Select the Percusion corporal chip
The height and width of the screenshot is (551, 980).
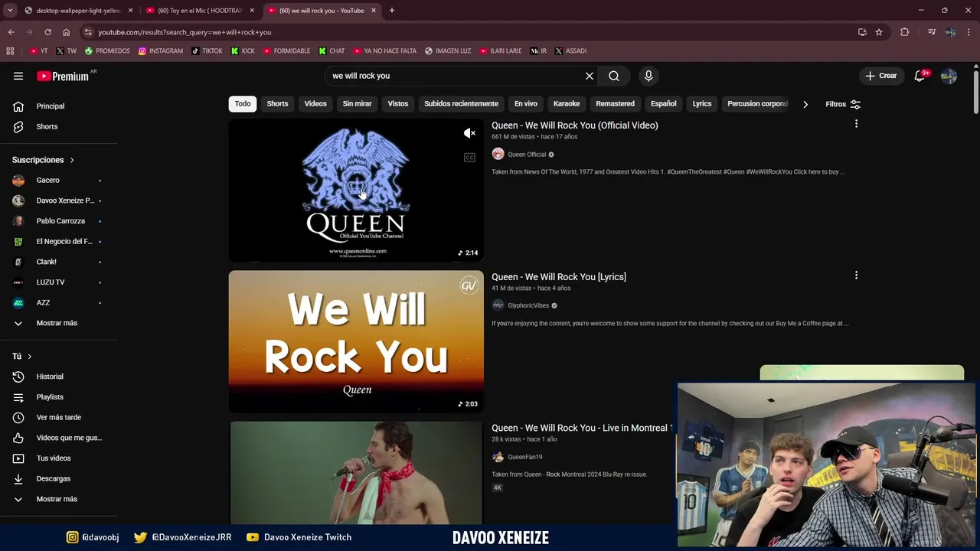756,104
